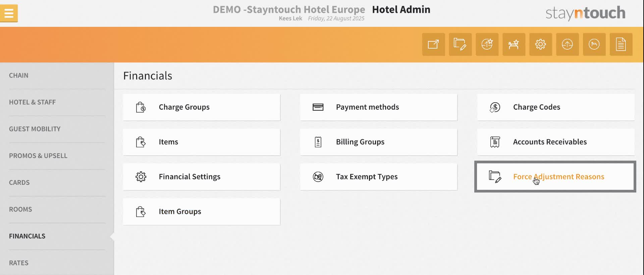Screen dimensions: 644x275
Task: Open Charge Groups settings
Action: 202,107
